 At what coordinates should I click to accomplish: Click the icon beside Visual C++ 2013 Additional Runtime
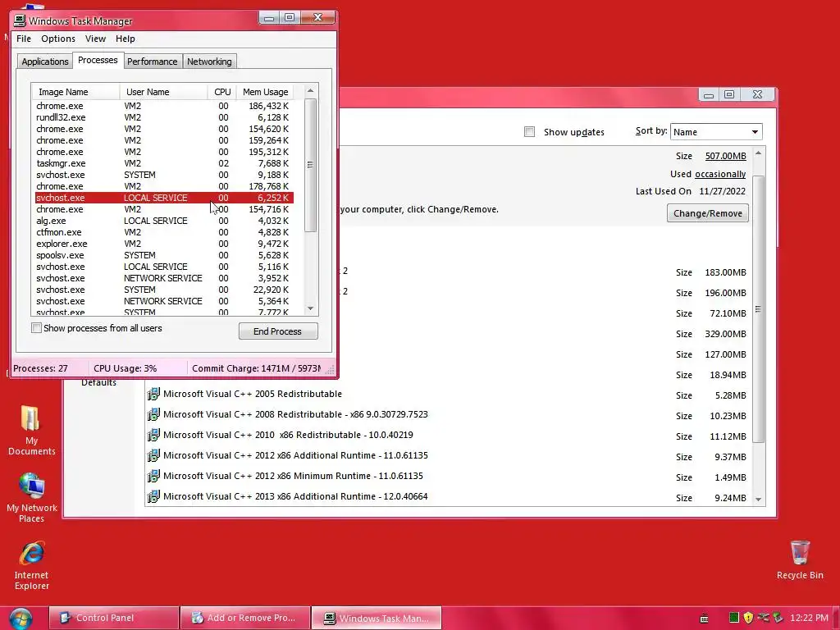pyautogui.click(x=153, y=496)
